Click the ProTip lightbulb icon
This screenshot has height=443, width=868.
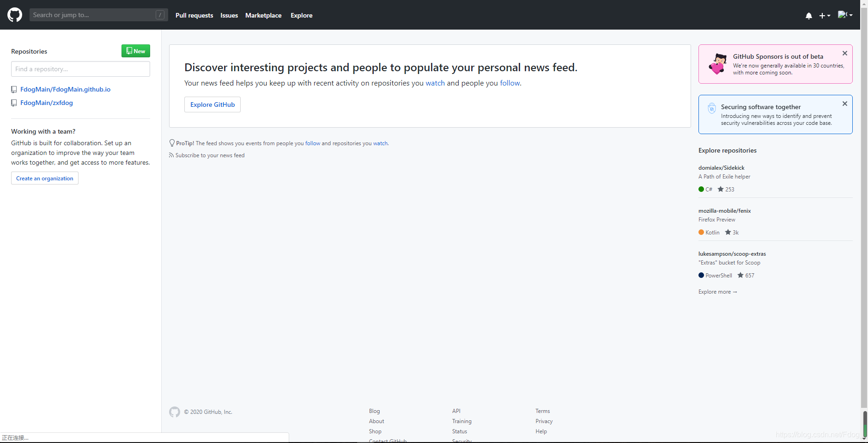point(172,143)
